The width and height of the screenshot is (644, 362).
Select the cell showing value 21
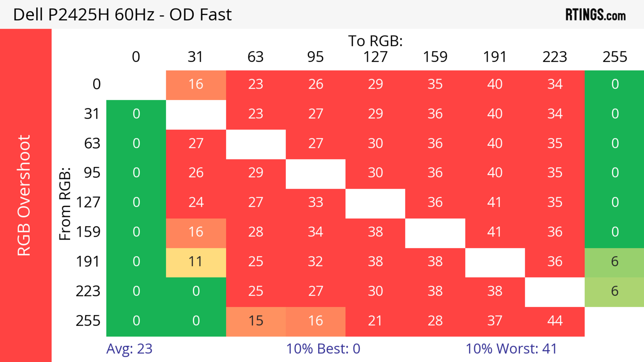pyautogui.click(x=375, y=321)
